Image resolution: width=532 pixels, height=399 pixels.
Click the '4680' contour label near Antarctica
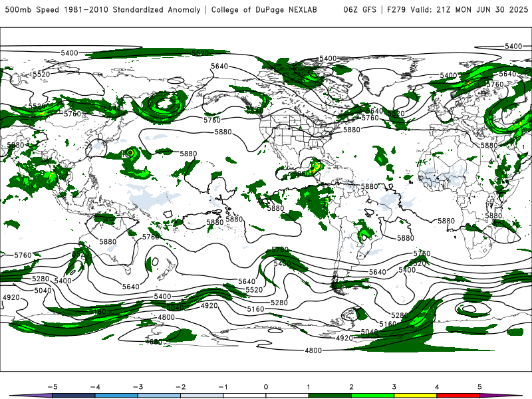[x=154, y=342]
